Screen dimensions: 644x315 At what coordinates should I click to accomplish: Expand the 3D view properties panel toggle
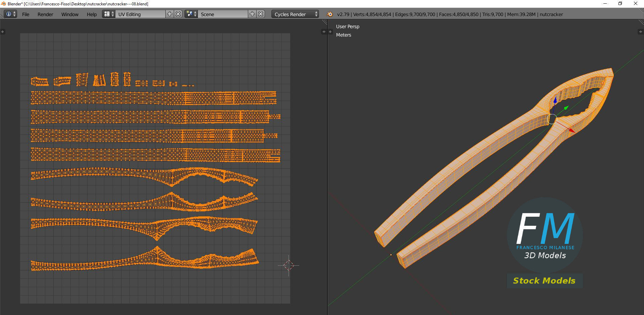click(640, 32)
